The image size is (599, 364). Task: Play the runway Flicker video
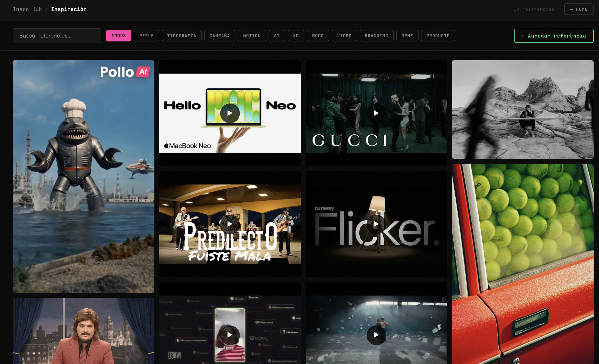click(x=376, y=224)
